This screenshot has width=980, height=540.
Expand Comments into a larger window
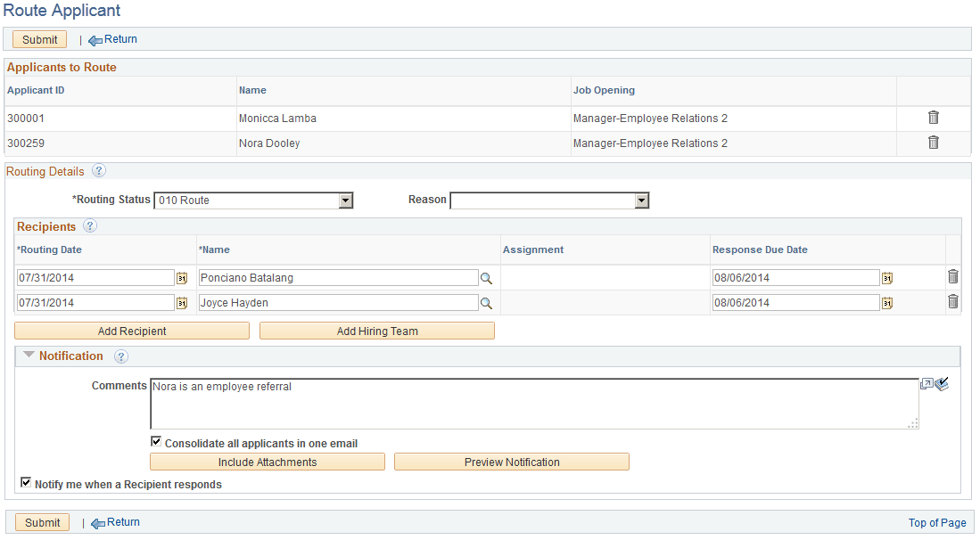coord(926,383)
